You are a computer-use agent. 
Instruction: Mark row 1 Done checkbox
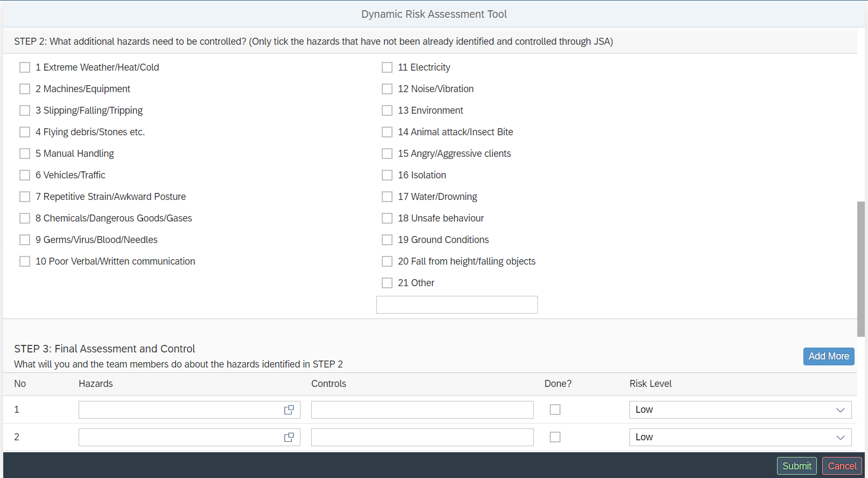coord(555,410)
